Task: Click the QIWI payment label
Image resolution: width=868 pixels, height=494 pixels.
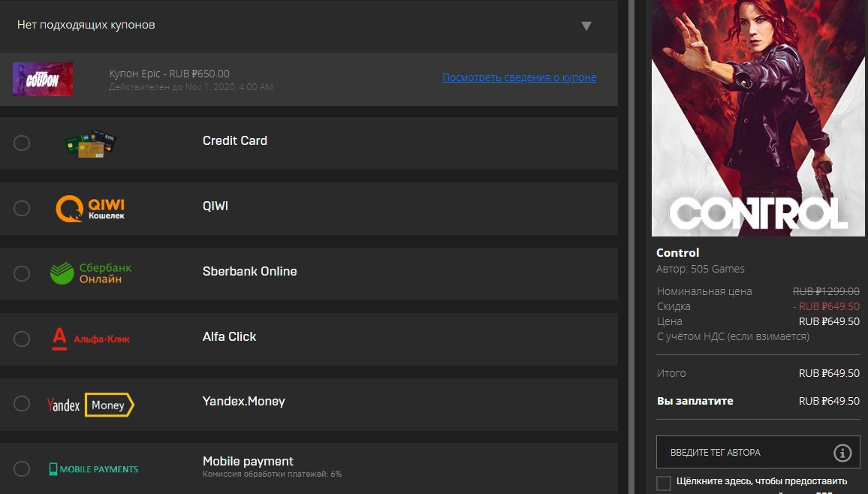Action: click(215, 206)
